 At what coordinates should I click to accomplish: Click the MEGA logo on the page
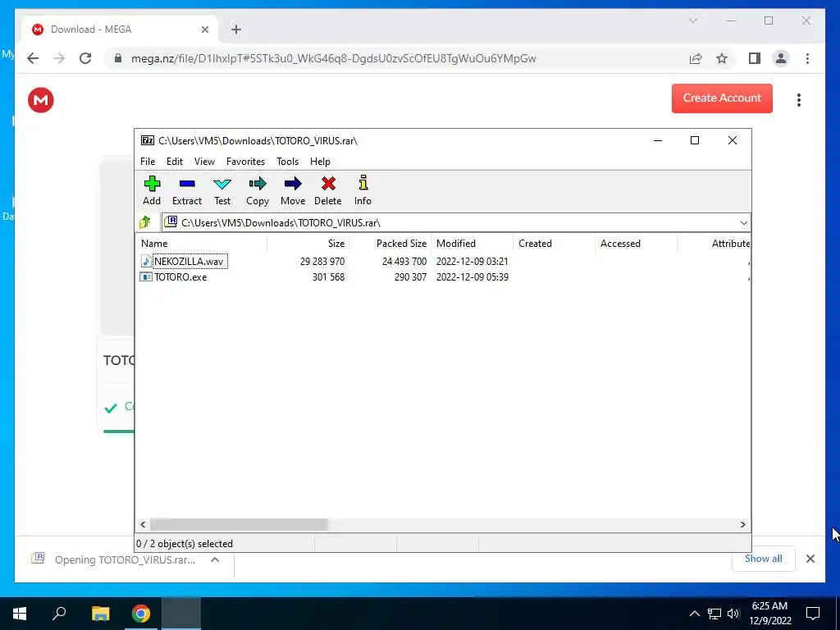coord(41,100)
